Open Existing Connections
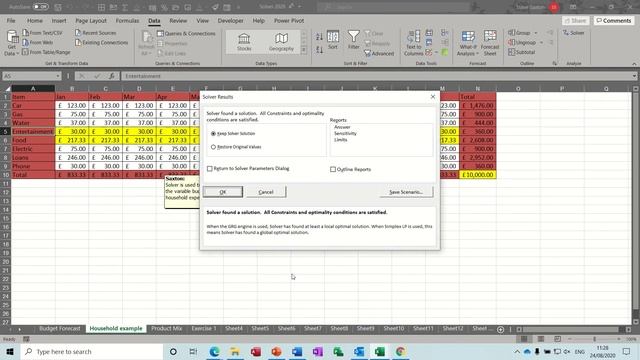Viewport: 640px width, 360px height. coord(101,42)
